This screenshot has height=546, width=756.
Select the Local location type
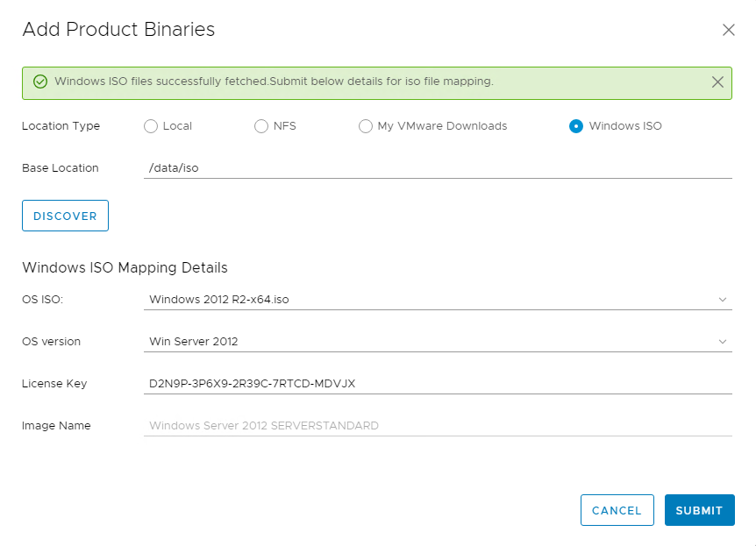[151, 126]
